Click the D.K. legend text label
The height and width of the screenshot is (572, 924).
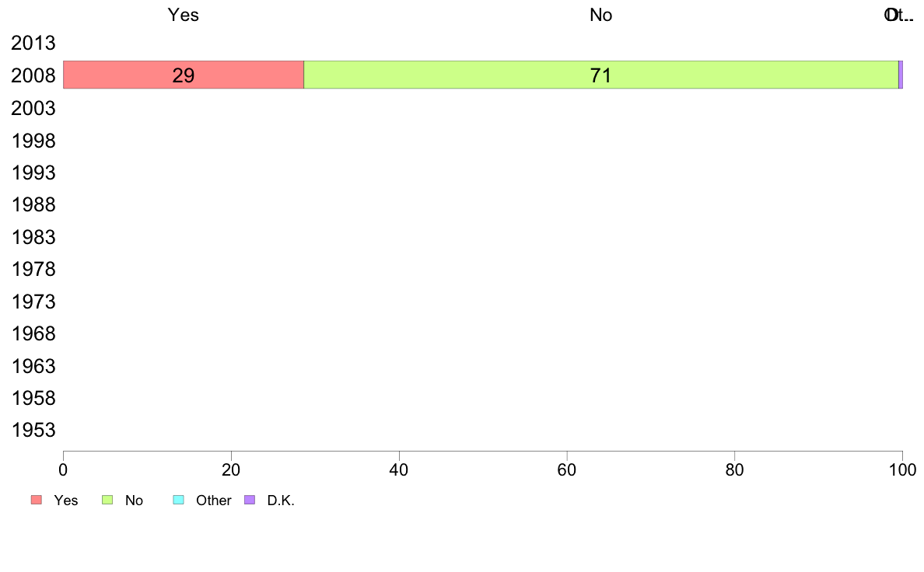(x=281, y=500)
